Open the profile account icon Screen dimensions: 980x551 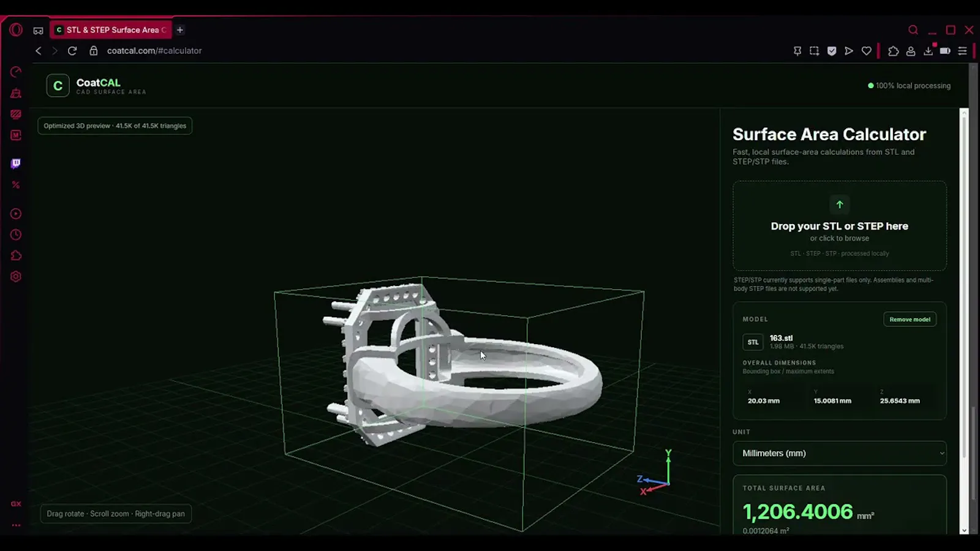click(911, 51)
